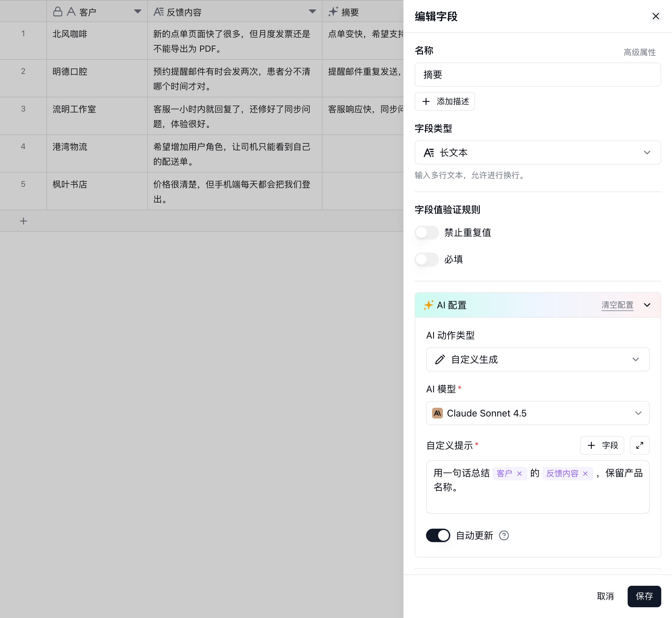The image size is (672, 618).
Task: Collapse the AI 配置 section chevron
Action: (647, 305)
